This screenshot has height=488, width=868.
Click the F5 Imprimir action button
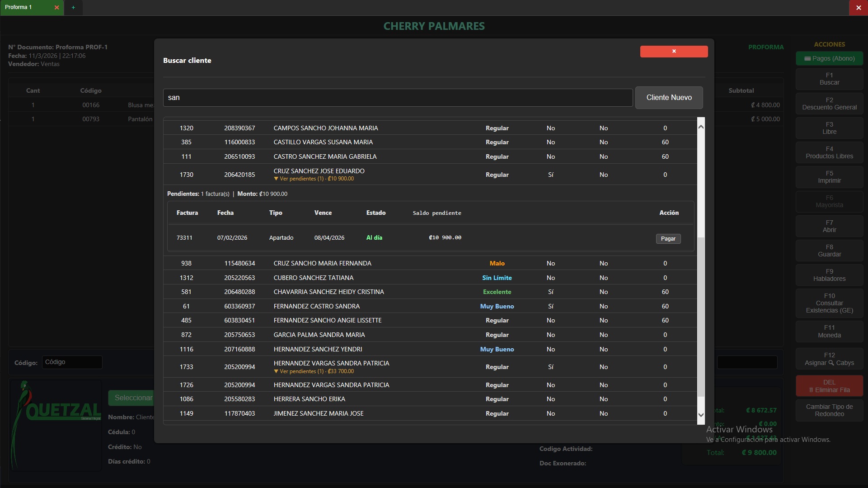[829, 177]
